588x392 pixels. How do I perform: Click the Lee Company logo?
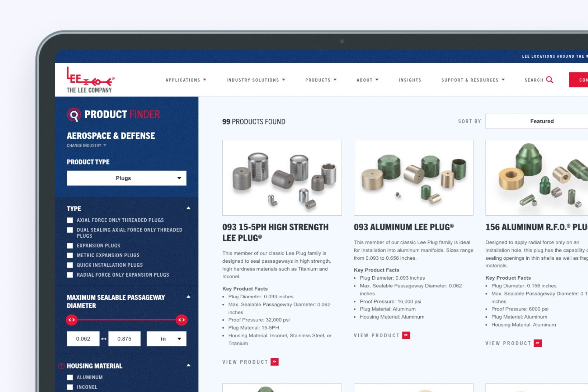pyautogui.click(x=90, y=80)
